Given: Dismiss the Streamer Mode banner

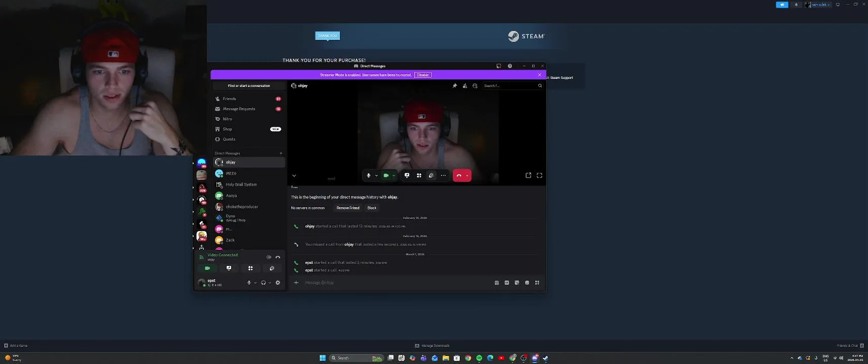Looking at the screenshot, I should (539, 75).
